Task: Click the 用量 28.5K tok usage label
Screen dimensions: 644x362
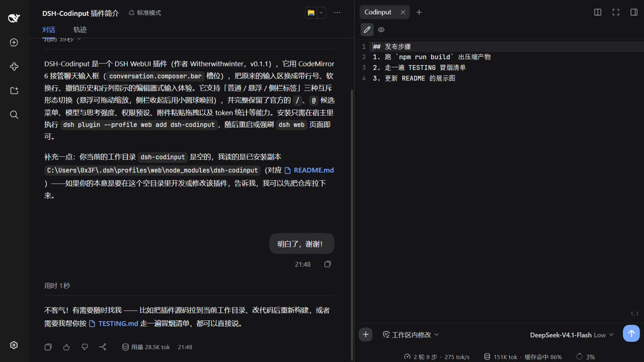Action: 146,347
